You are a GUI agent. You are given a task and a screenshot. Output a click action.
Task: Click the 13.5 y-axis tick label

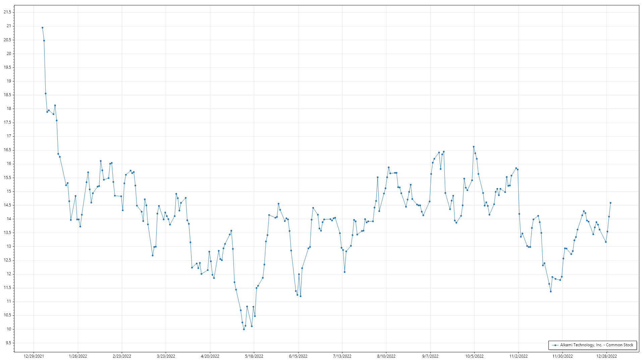point(7,233)
